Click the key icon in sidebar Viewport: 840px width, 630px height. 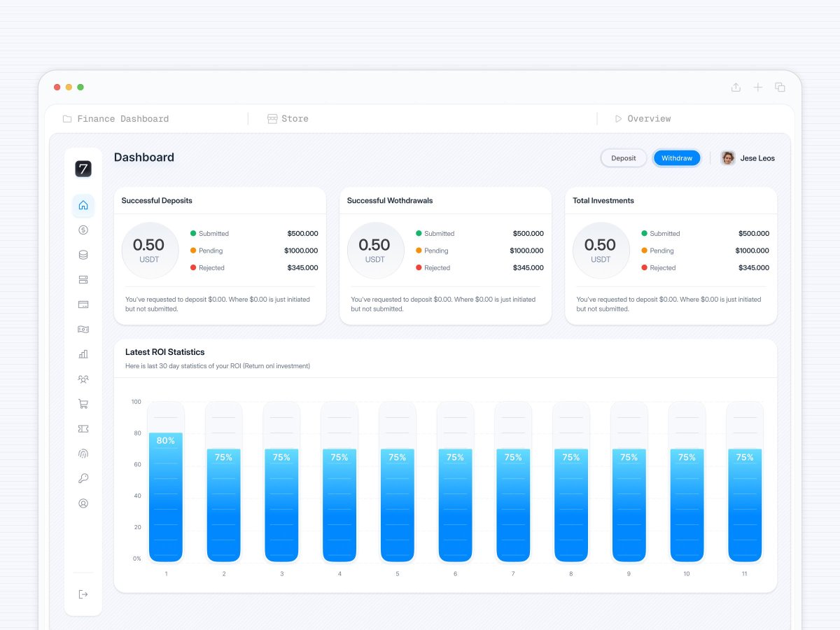tap(83, 478)
